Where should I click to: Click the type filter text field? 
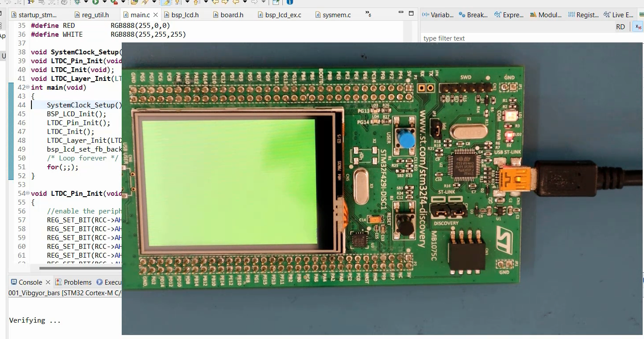coord(531,38)
